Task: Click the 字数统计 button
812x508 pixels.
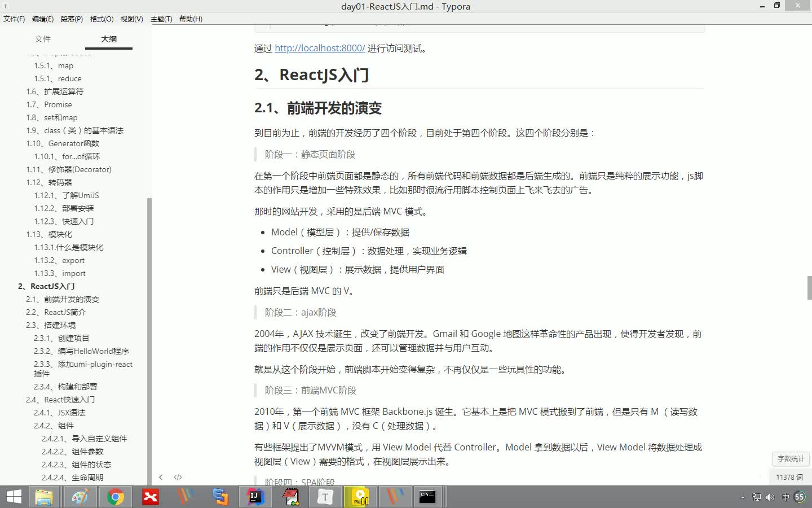Action: 791,458
